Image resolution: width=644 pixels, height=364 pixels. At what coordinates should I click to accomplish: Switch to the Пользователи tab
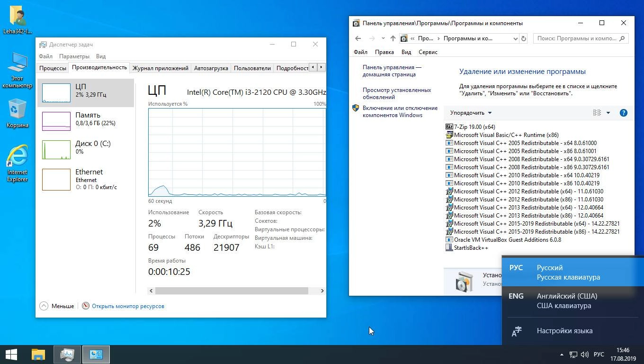(252, 68)
